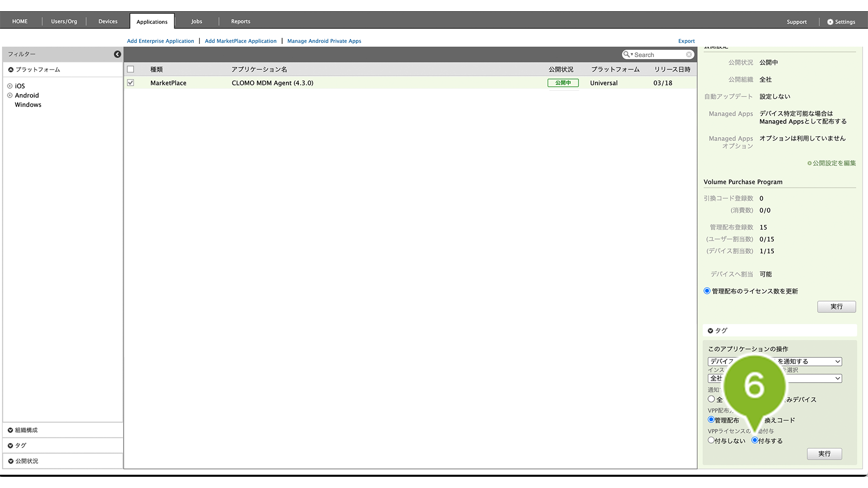Click the Export link
Image resolution: width=868 pixels, height=488 pixels.
pyautogui.click(x=686, y=41)
